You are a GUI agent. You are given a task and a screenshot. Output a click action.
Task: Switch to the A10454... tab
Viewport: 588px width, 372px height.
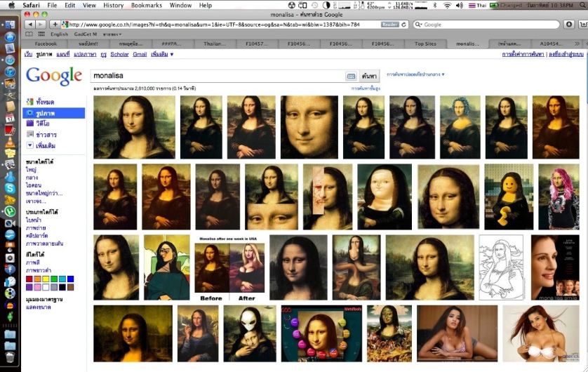coord(552,44)
